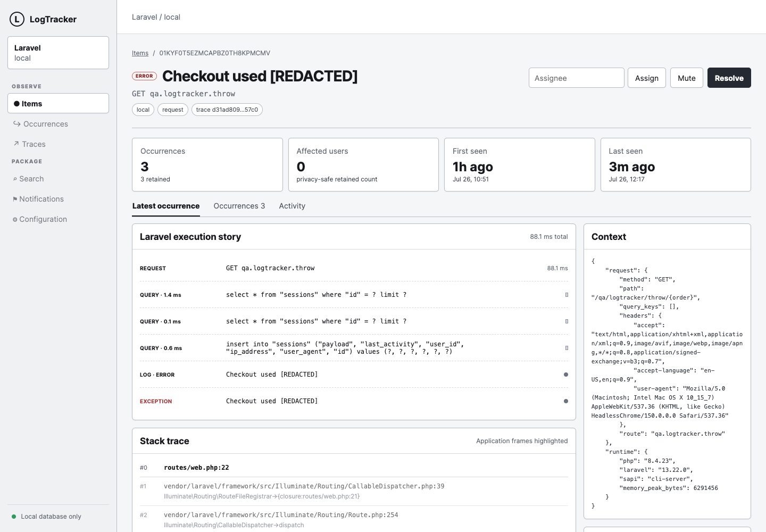Open Traces in the sidebar

pos(58,144)
